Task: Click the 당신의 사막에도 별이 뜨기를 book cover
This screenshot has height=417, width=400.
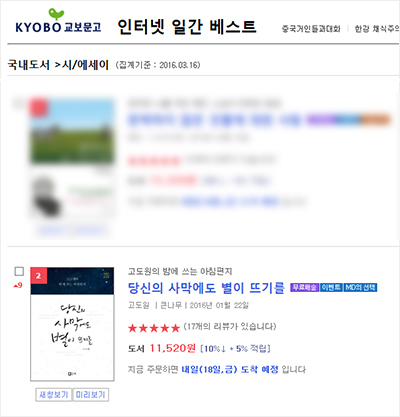Action: [x=72, y=324]
